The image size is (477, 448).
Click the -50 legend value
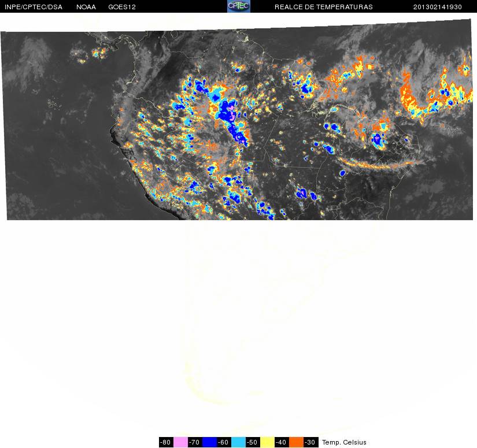click(253, 442)
